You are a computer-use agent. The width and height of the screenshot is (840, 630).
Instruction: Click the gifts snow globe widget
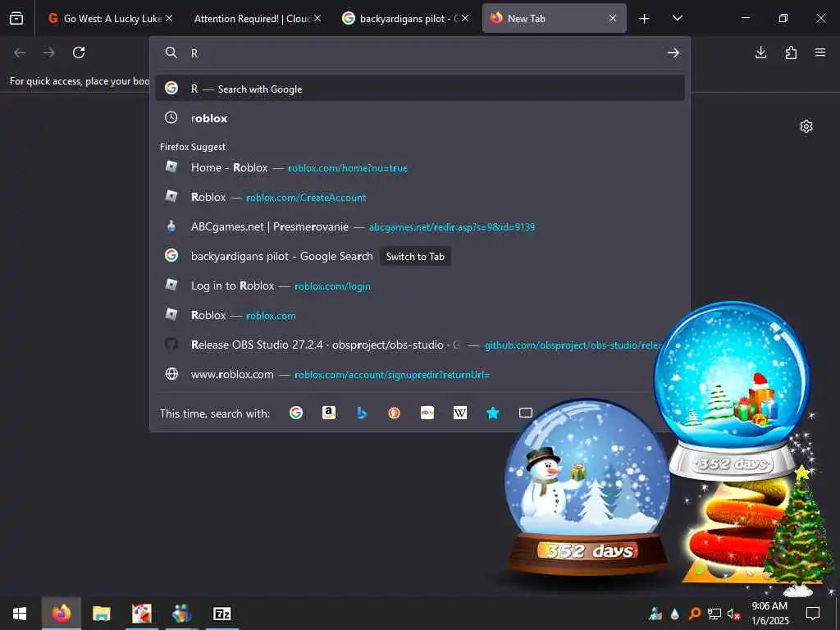coord(733,390)
